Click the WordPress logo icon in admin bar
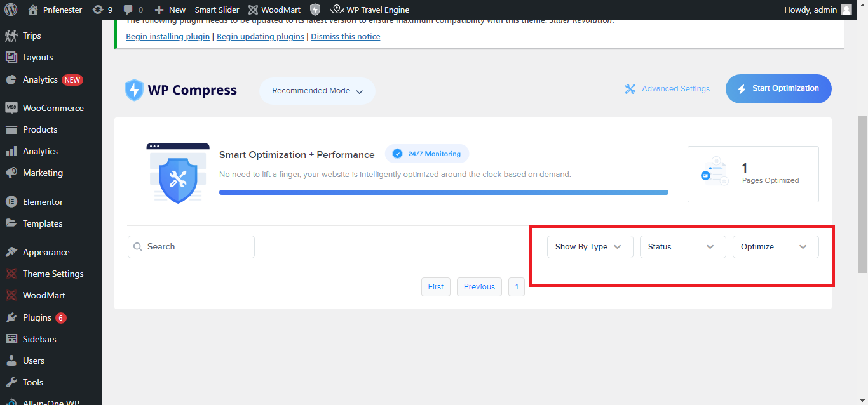 point(11,10)
